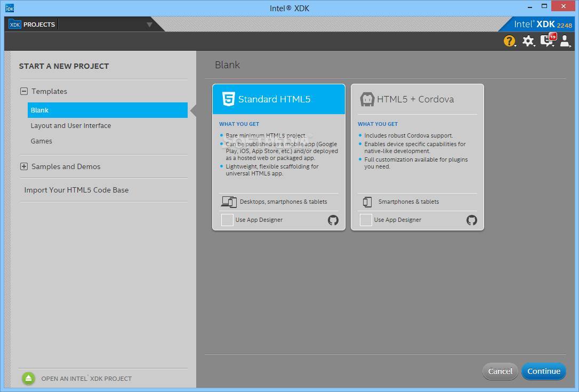Click the Cordova robot logo icon

(x=367, y=99)
